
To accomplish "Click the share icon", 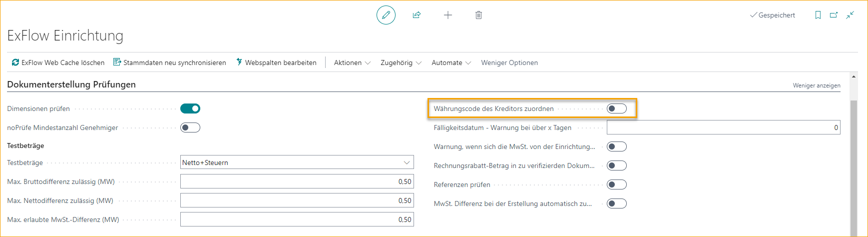I will 417,15.
